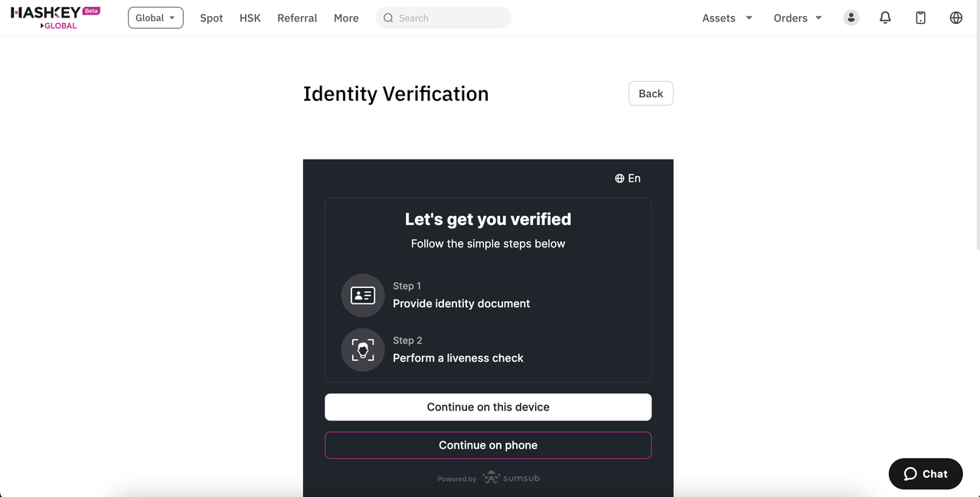Open the Spot menu item
Screen dimensions: 980x497
(211, 18)
